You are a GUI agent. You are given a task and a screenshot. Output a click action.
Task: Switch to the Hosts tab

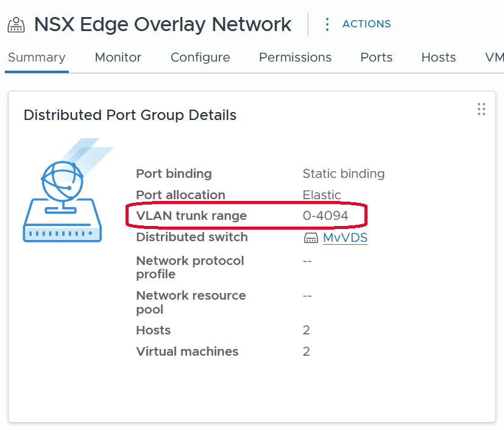(x=438, y=57)
